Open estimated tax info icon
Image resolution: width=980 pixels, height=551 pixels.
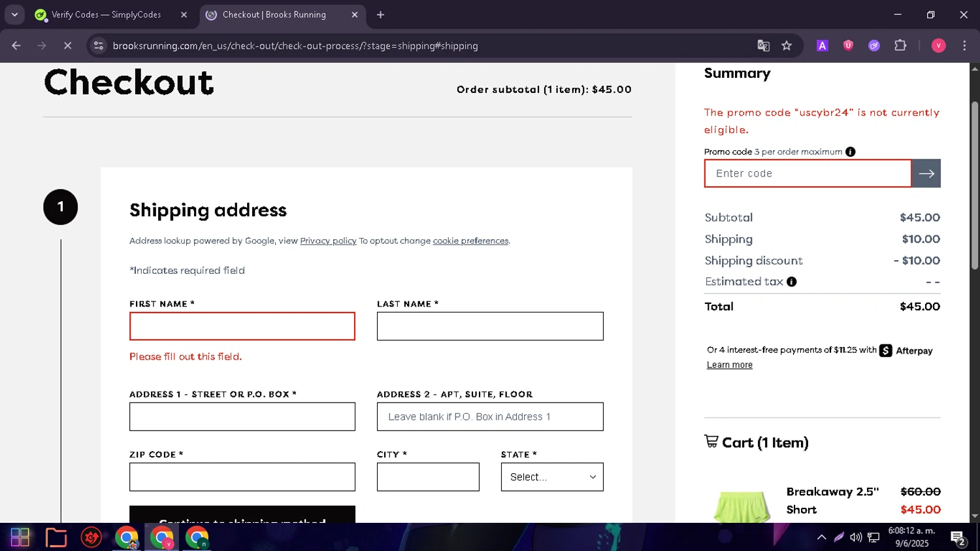click(791, 282)
